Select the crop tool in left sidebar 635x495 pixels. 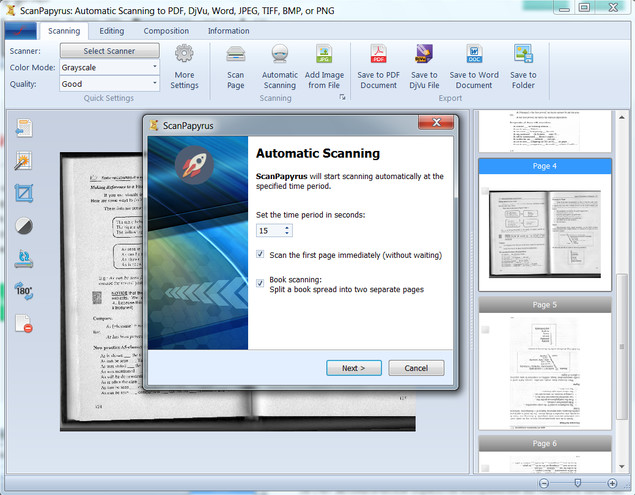pos(24,193)
